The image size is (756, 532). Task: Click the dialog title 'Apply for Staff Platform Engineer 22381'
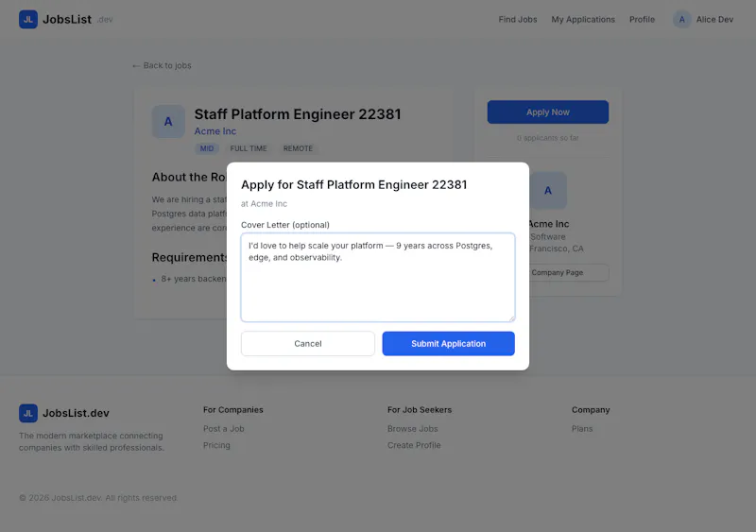pyautogui.click(x=353, y=184)
